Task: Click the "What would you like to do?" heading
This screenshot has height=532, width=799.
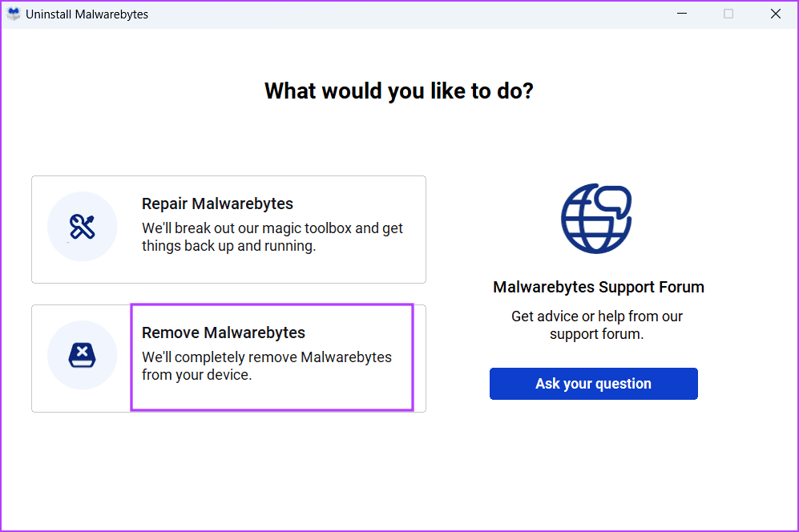Action: (x=399, y=91)
